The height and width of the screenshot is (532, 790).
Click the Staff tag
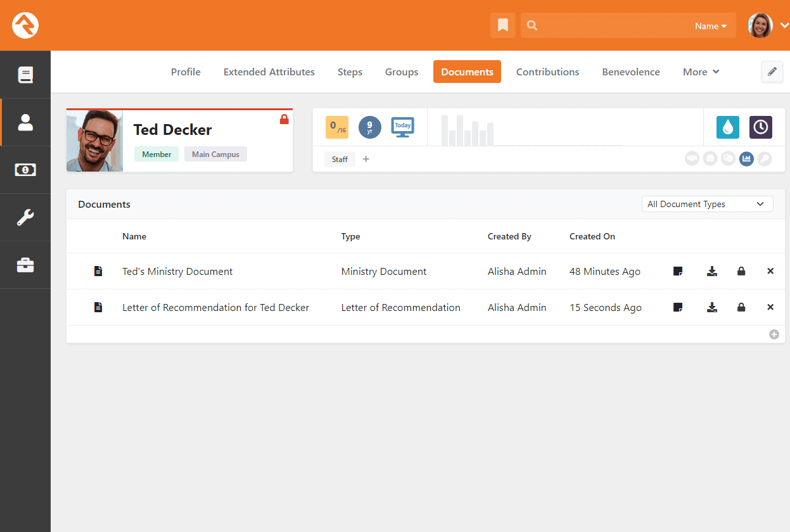click(x=340, y=159)
